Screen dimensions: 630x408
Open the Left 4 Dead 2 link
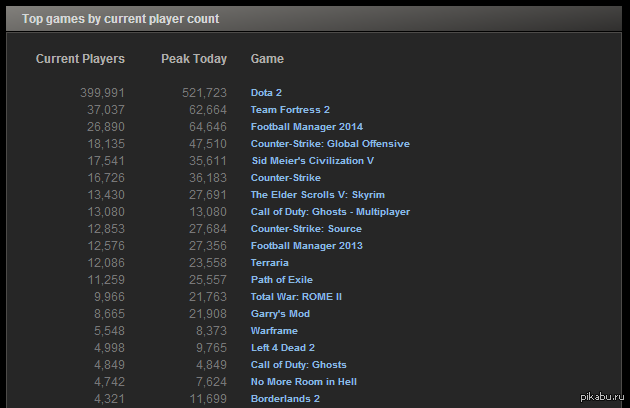click(x=283, y=348)
